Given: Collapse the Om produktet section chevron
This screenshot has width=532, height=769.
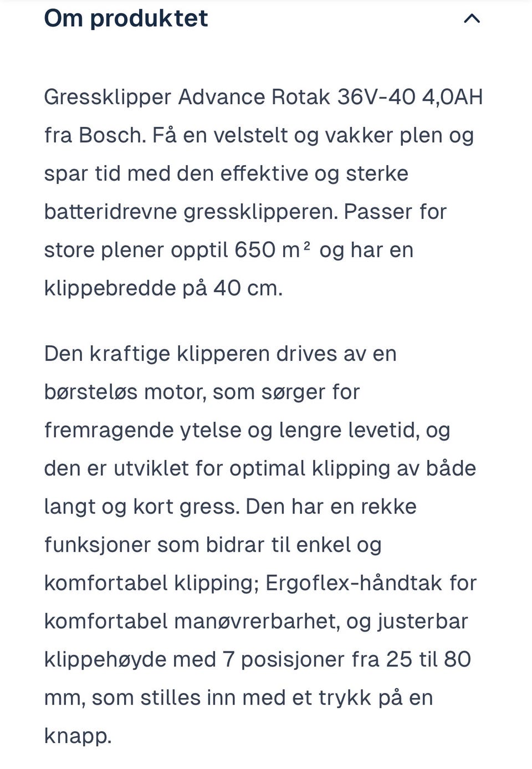Looking at the screenshot, I should click(472, 19).
